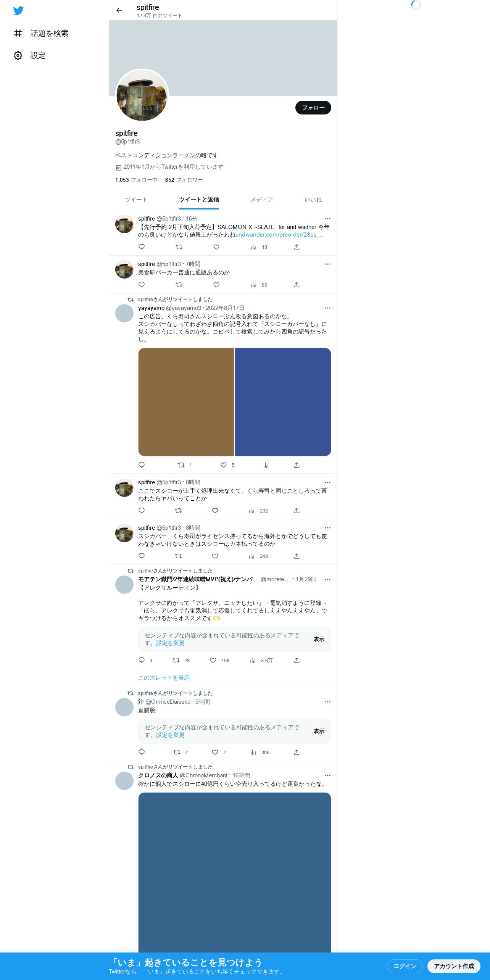Click the フォロー button
Viewport: 490px width, 980px height.
tap(313, 108)
